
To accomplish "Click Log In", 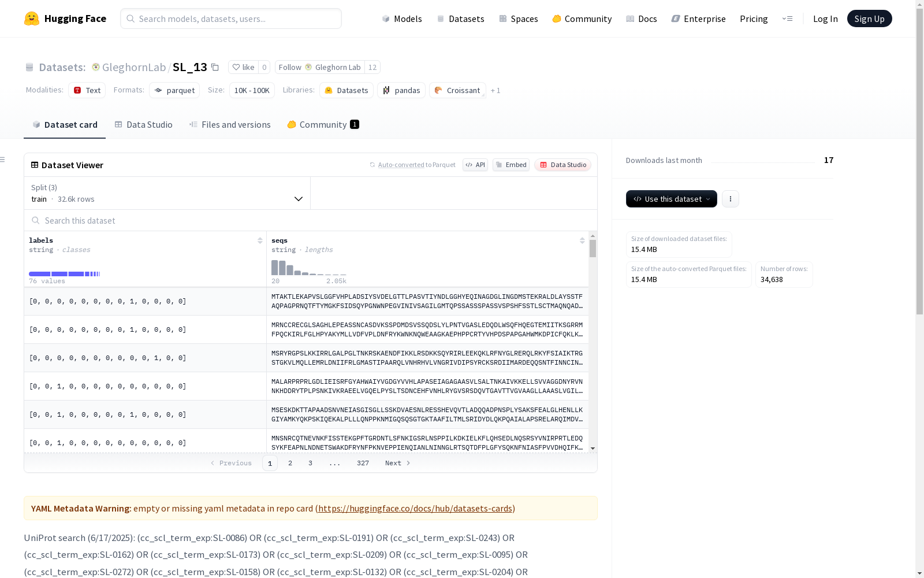I will click(x=825, y=18).
